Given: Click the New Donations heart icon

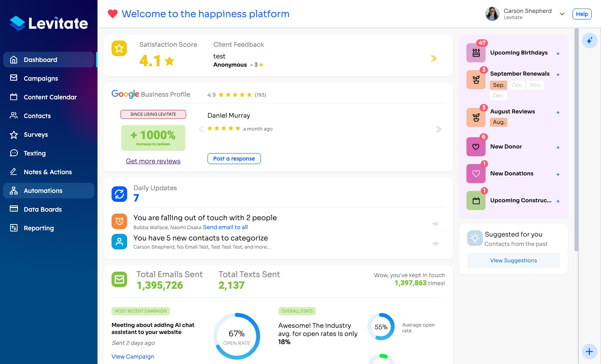Looking at the screenshot, I should tap(476, 174).
